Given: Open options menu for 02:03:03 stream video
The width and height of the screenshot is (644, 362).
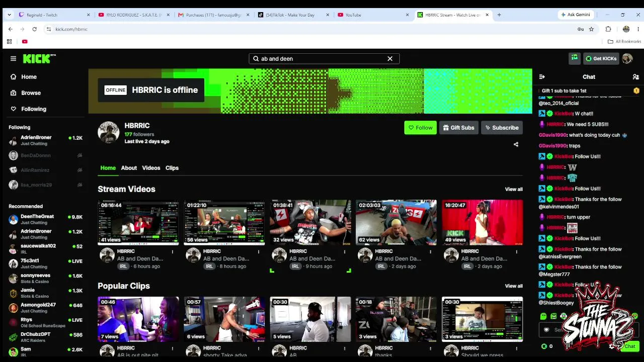Looking at the screenshot, I should [x=431, y=251].
